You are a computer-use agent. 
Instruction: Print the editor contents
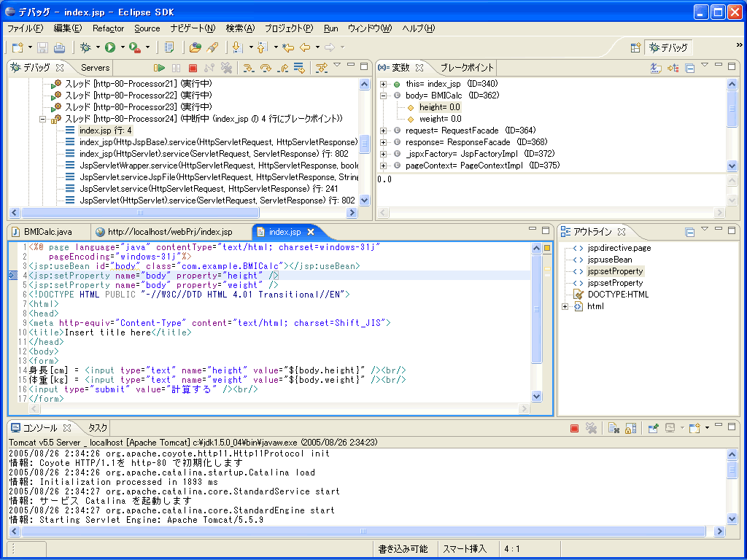[x=60, y=47]
